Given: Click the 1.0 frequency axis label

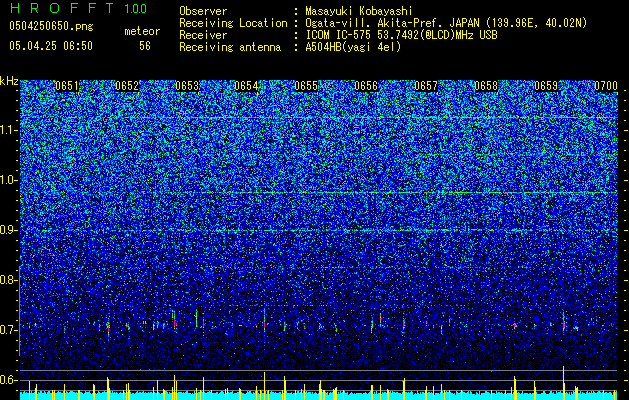Looking at the screenshot, I should tap(9, 180).
